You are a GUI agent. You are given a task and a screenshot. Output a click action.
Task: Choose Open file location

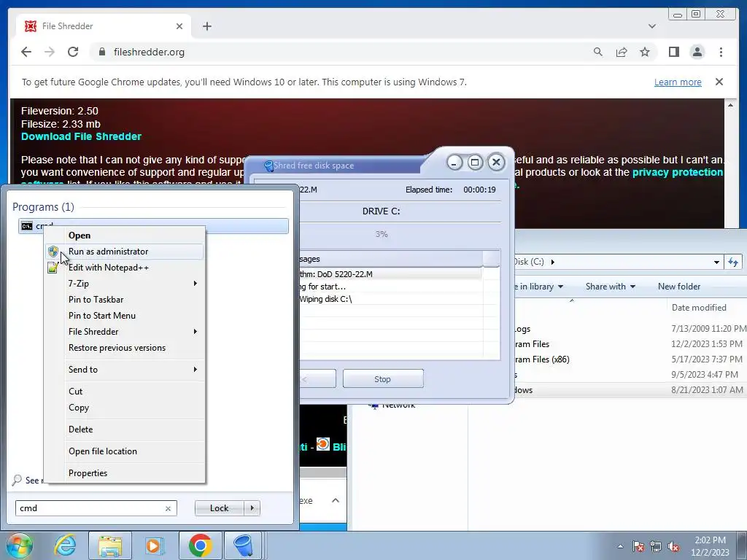(124, 451)
